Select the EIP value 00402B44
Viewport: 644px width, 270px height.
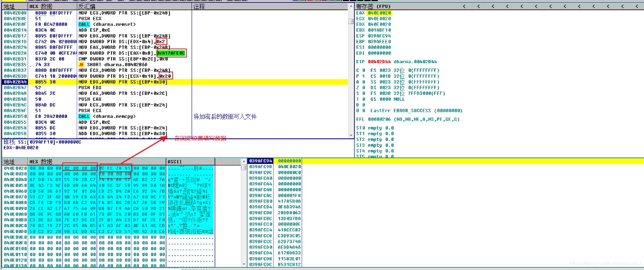(379, 62)
